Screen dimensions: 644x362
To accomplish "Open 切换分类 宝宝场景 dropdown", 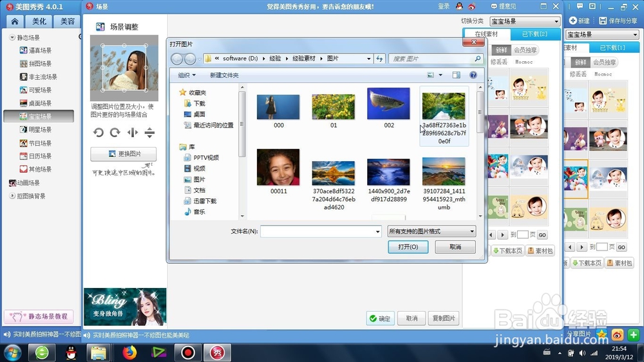I will coord(525,21).
